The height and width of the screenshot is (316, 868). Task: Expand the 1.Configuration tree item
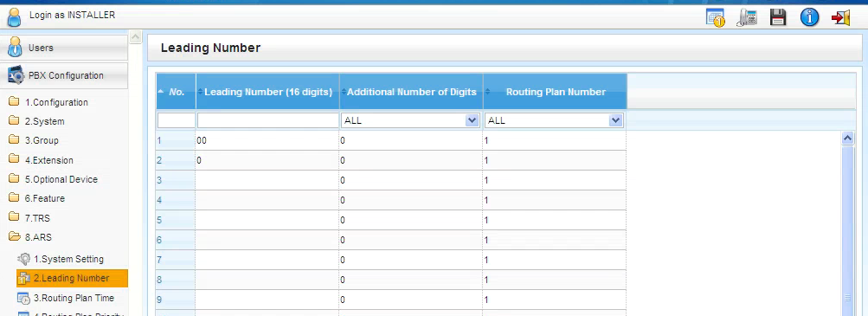coord(56,102)
